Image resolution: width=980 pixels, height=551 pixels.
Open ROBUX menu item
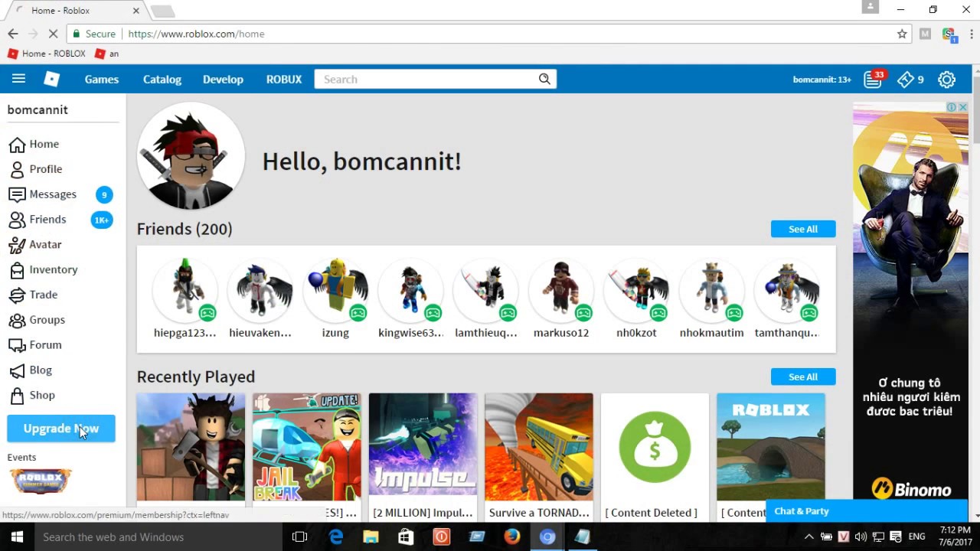[x=284, y=79]
